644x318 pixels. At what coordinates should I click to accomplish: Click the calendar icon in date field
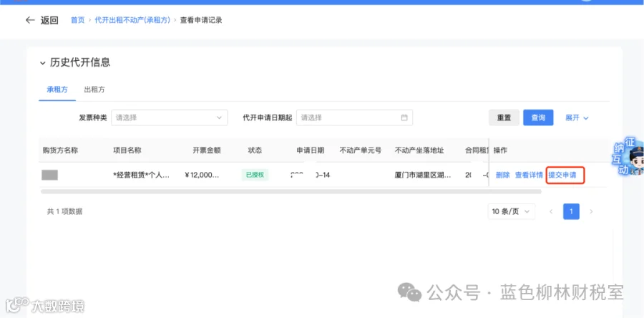click(404, 117)
